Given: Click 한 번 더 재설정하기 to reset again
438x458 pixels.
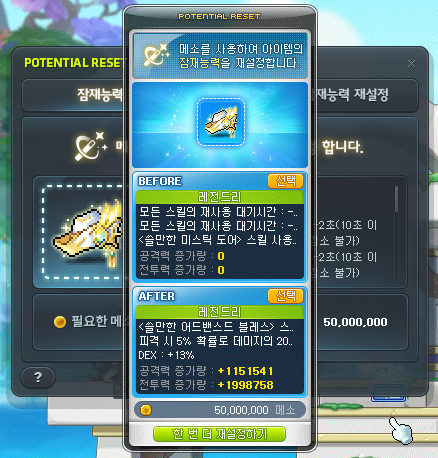Looking at the screenshot, I should tap(219, 434).
